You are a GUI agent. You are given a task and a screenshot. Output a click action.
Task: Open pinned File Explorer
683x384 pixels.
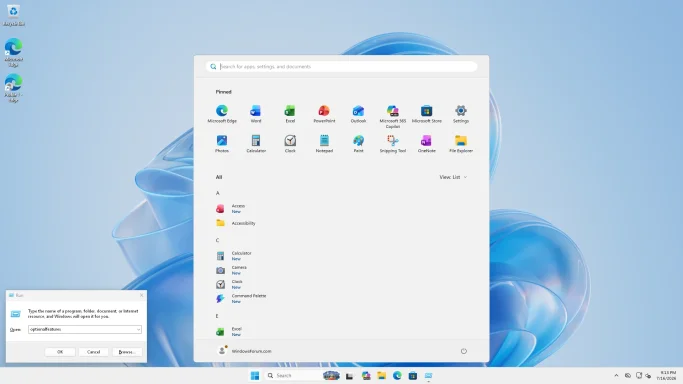461,144
